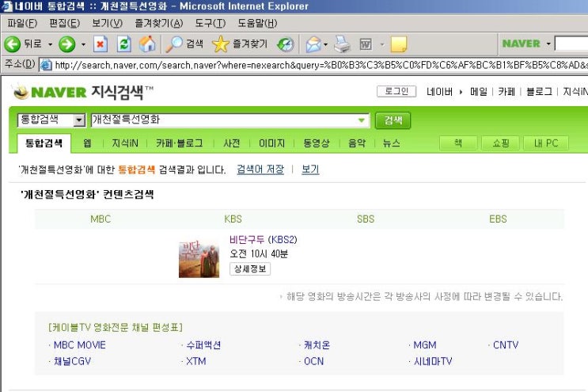Screen dimensions: 588x392
Task: Open the 블로그 header link
Action: pos(539,92)
